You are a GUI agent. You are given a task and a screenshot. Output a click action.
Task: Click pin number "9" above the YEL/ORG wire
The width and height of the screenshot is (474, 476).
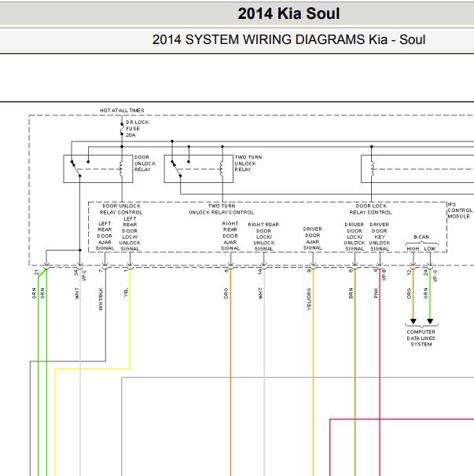pos(309,270)
